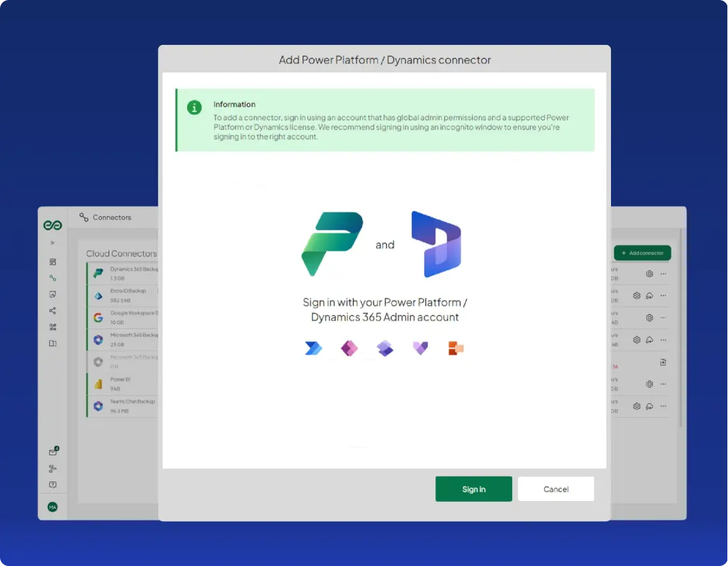Image resolution: width=728 pixels, height=566 pixels.
Task: Open the Connectors icon in the sidebar
Action: (53, 278)
